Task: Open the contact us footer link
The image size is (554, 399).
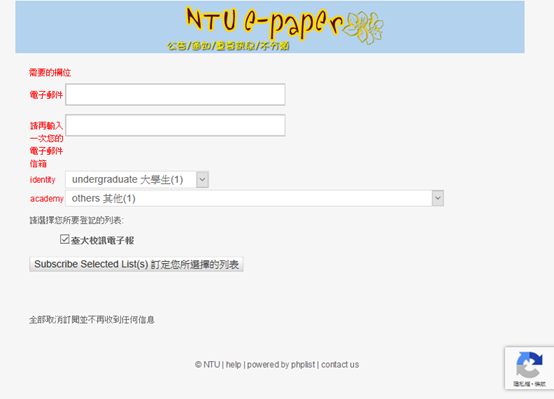Action: (340, 364)
